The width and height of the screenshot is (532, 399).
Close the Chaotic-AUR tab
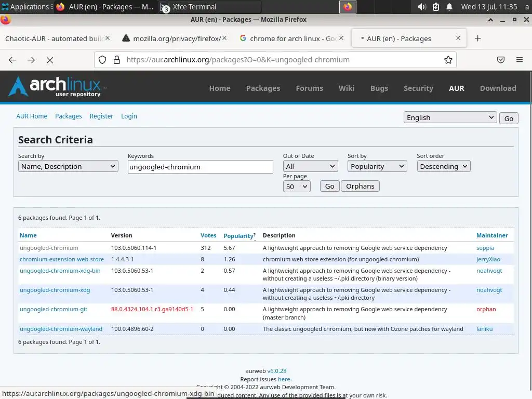tap(108, 38)
